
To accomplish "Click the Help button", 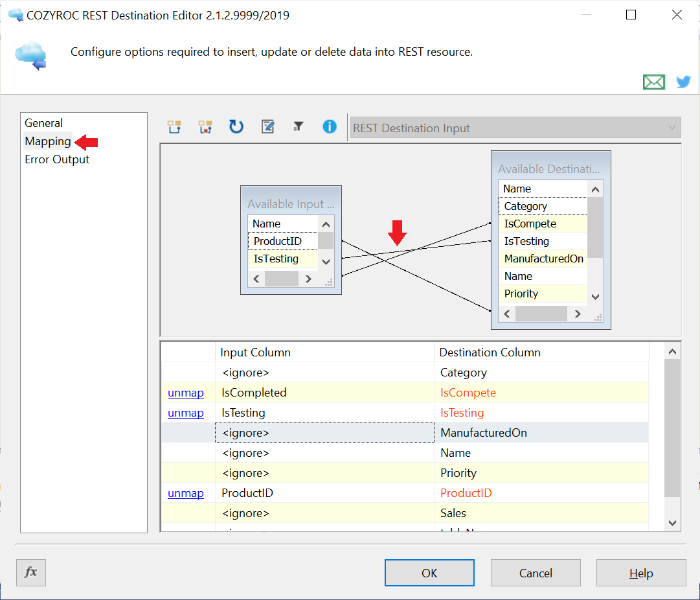I will pos(641,573).
